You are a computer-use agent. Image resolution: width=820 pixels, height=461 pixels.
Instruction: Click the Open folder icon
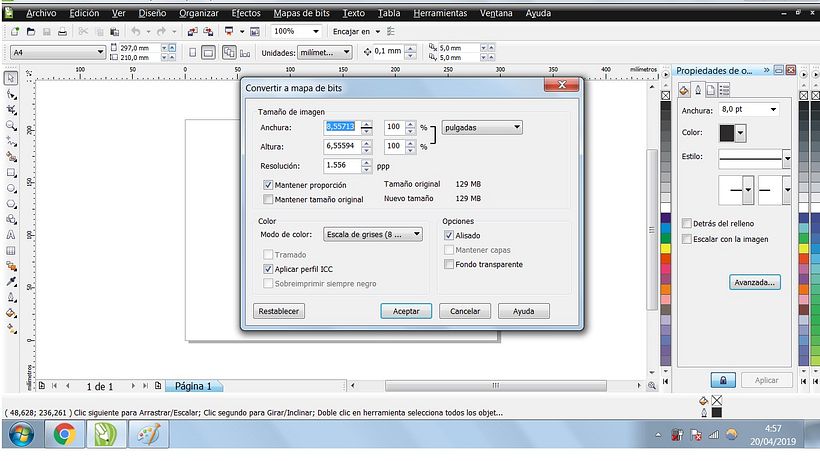tap(31, 32)
